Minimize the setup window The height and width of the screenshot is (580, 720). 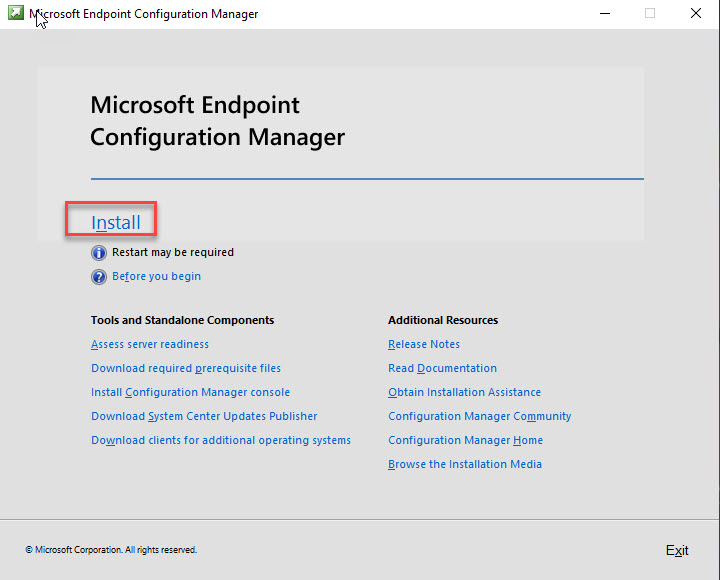click(605, 14)
